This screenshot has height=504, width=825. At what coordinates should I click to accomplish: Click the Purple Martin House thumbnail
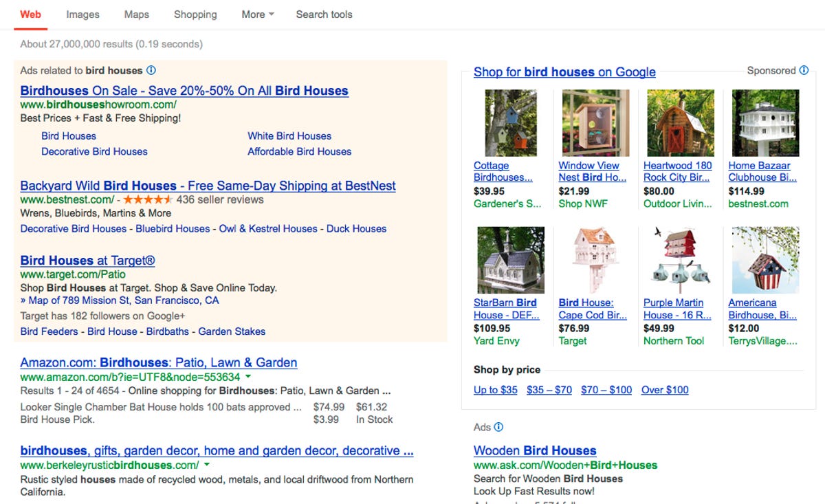click(679, 259)
